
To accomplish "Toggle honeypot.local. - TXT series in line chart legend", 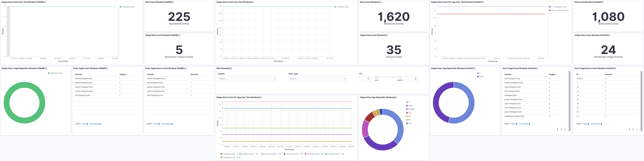I will tap(294, 154).
